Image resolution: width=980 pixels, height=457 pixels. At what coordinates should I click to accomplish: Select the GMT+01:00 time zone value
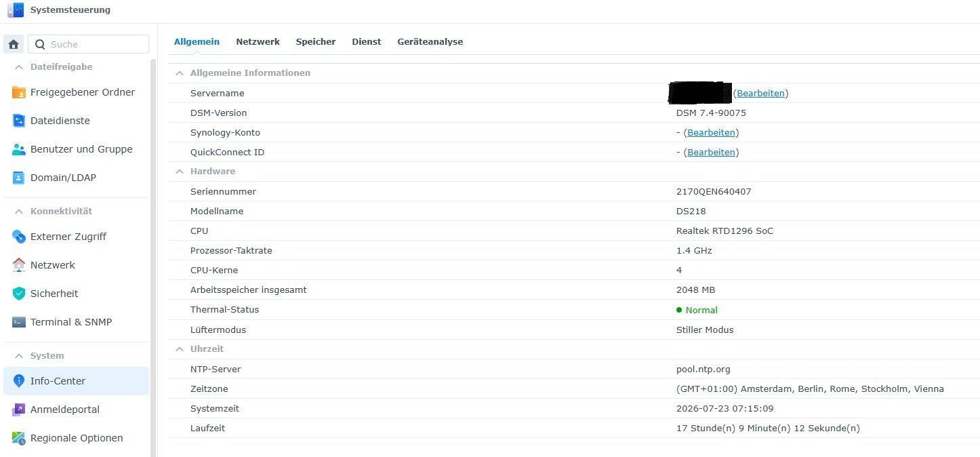point(810,389)
